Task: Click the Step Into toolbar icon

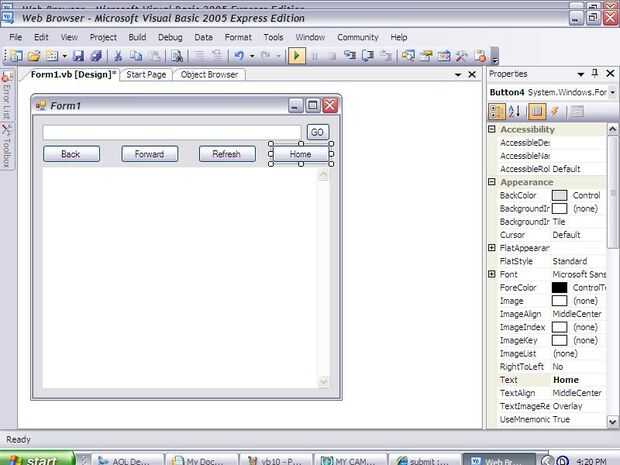Action: coord(350,56)
